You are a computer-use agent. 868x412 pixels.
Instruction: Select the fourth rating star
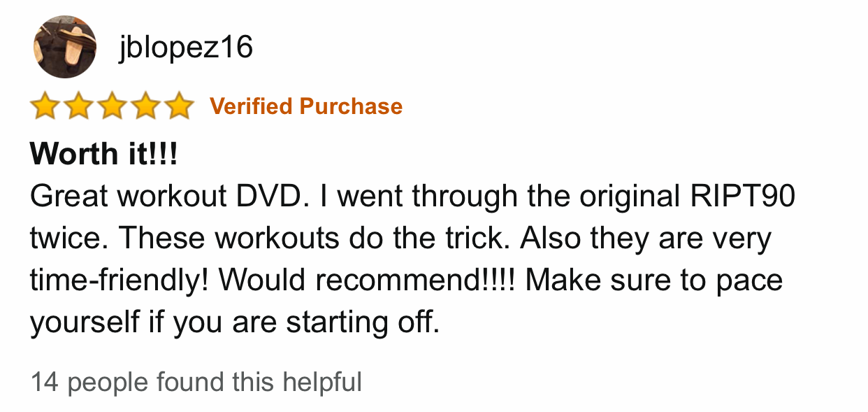point(146,106)
